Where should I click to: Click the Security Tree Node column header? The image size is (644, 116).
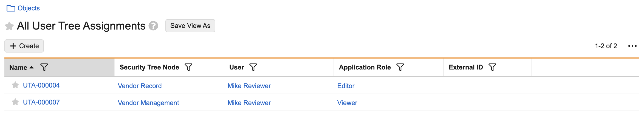149,67
